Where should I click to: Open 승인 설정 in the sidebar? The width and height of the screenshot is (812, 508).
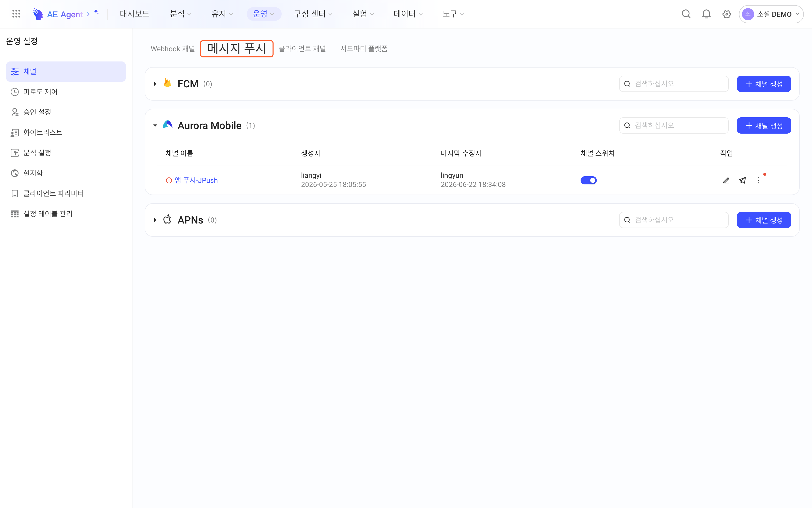(66, 112)
